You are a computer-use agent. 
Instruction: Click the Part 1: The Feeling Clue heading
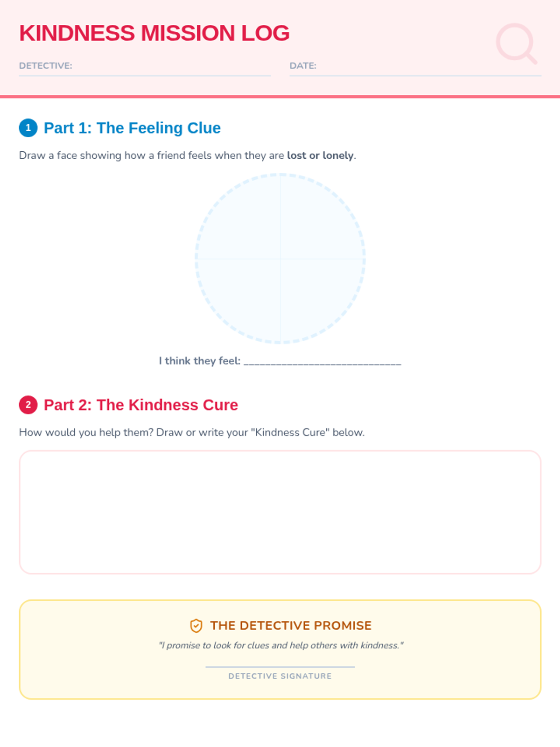132,128
